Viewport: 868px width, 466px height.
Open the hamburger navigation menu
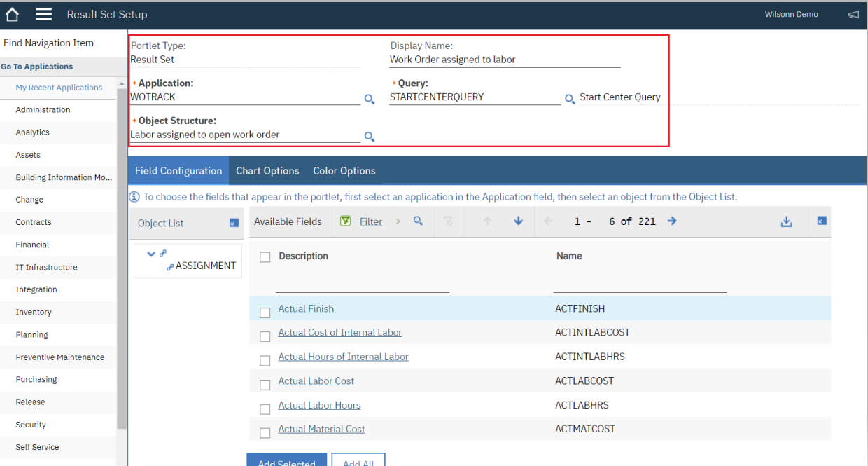coord(43,14)
